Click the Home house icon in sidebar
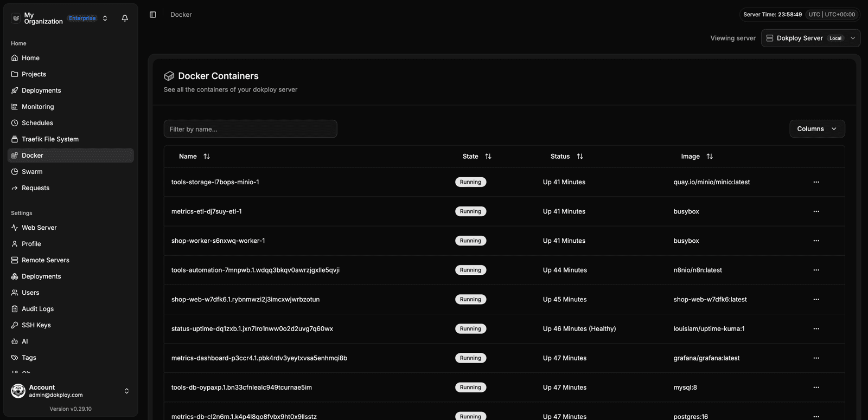The image size is (868, 420). coord(15,58)
